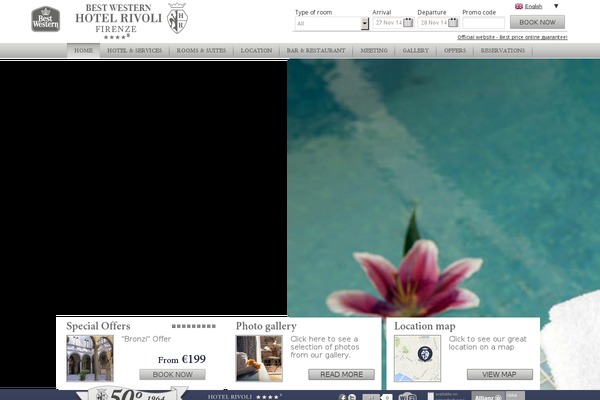Image resolution: width=600 pixels, height=400 pixels.
Task: Click the HR crest emblem in header
Action: click(x=177, y=18)
